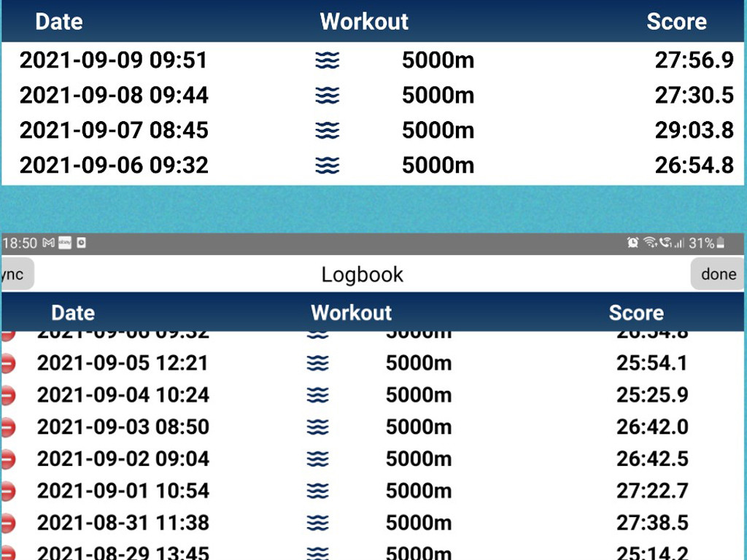Tap the sync button
The width and height of the screenshot is (747, 560).
pyautogui.click(x=15, y=274)
